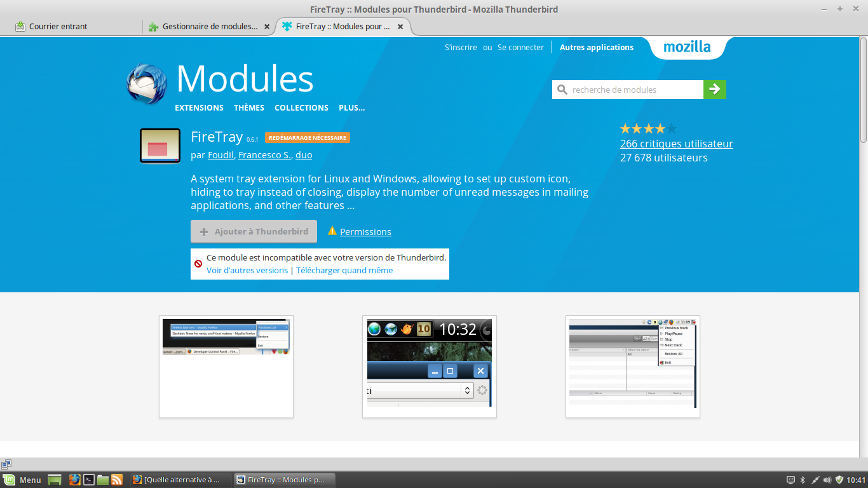868x488 pixels.
Task: Open author duo's profile
Action: coord(304,155)
